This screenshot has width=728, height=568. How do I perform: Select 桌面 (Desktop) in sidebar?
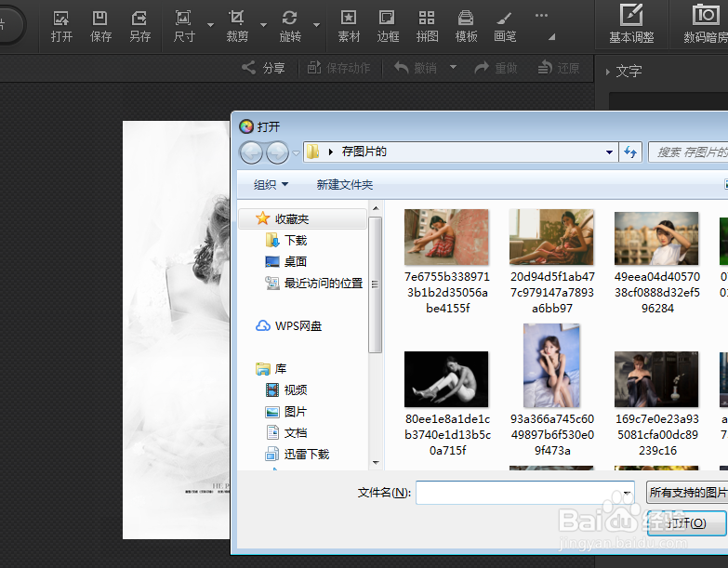286,261
